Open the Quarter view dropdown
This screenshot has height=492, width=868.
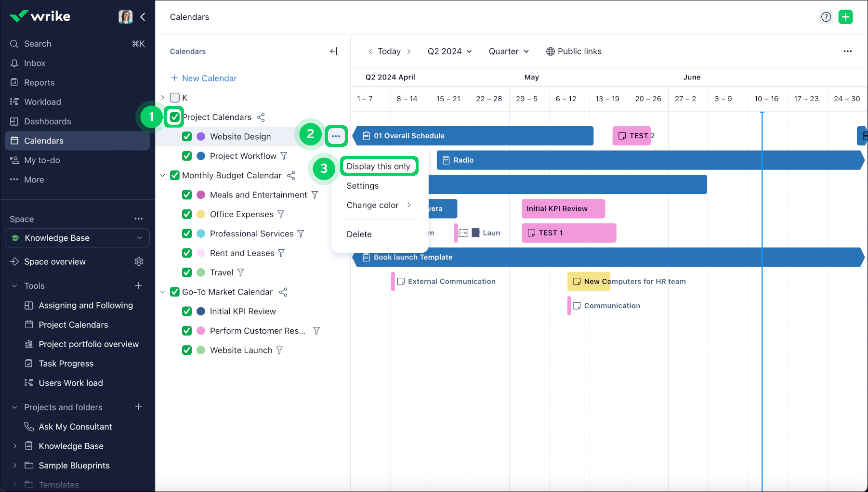tap(509, 52)
